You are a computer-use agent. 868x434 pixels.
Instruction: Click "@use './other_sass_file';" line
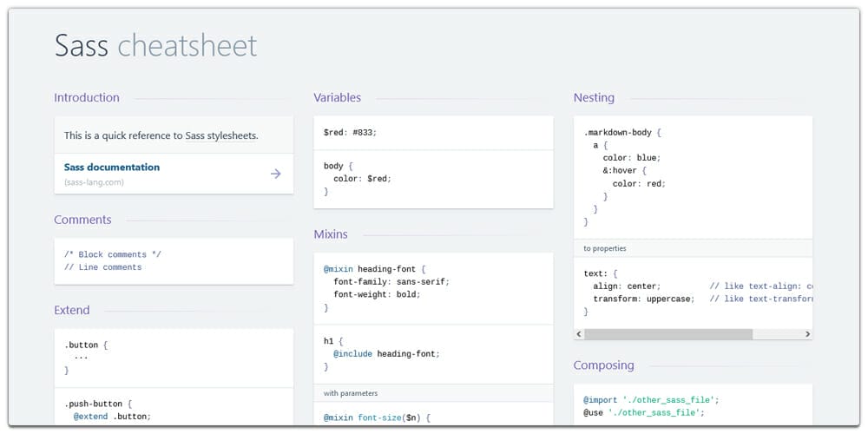(x=644, y=412)
